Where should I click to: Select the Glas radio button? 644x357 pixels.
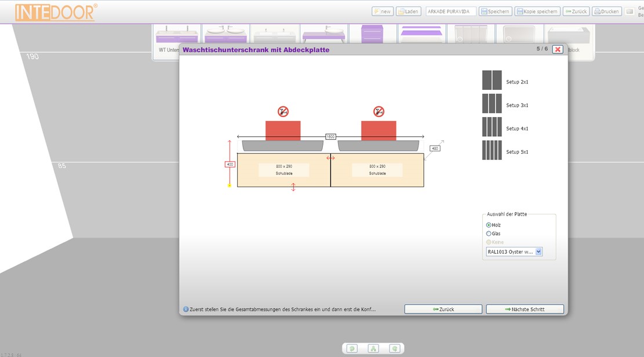click(489, 234)
